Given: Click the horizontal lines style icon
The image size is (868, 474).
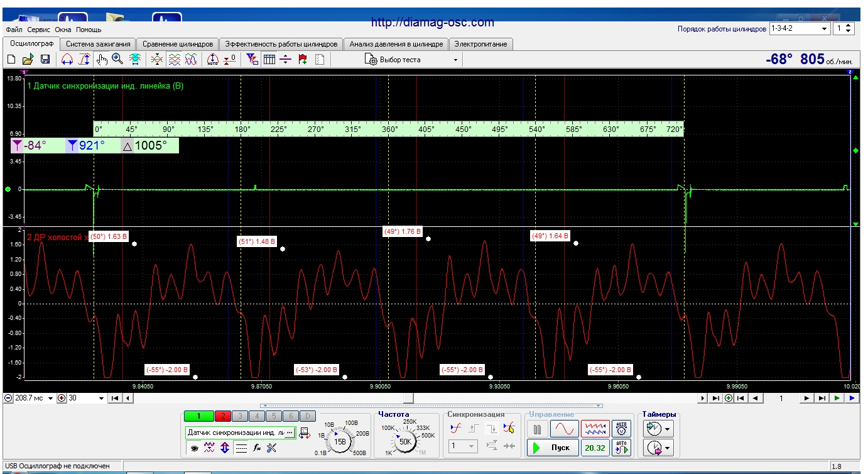Looking at the screenshot, I should point(241,448).
